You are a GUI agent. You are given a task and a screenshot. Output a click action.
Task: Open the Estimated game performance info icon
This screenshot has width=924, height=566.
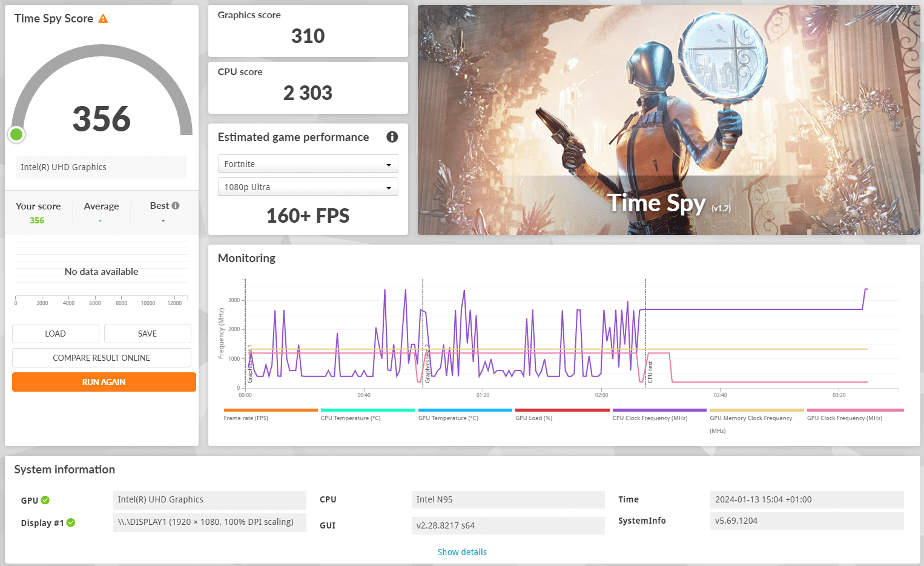click(392, 137)
